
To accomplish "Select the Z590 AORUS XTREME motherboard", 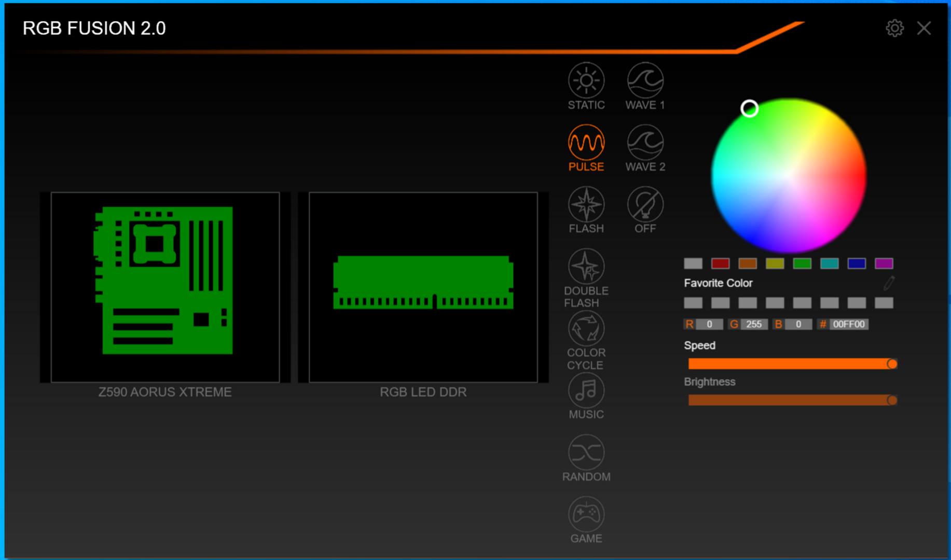I will 165,287.
